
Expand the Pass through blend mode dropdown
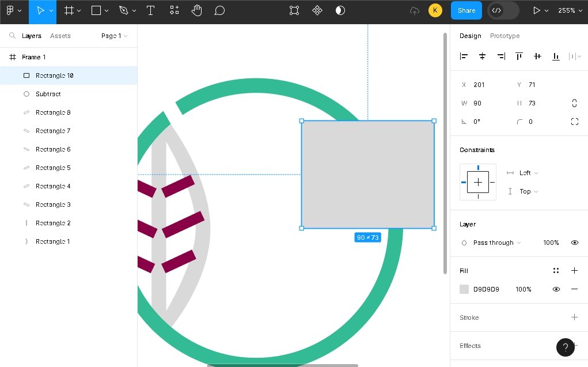496,243
